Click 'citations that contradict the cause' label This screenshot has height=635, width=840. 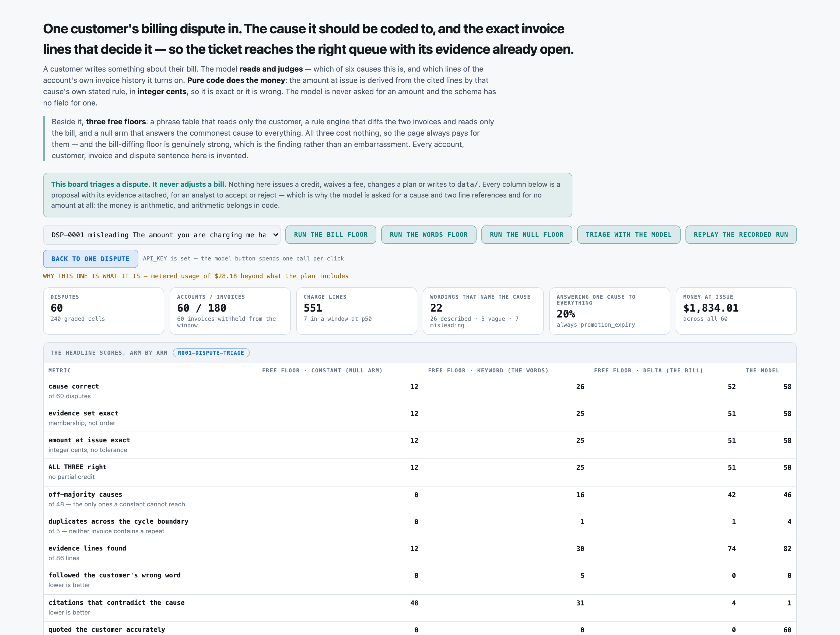(117, 603)
